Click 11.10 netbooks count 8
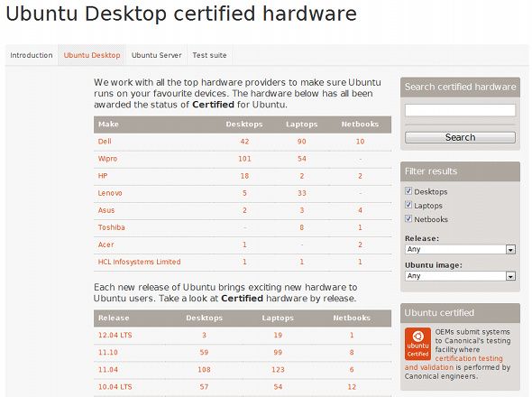 click(x=352, y=352)
